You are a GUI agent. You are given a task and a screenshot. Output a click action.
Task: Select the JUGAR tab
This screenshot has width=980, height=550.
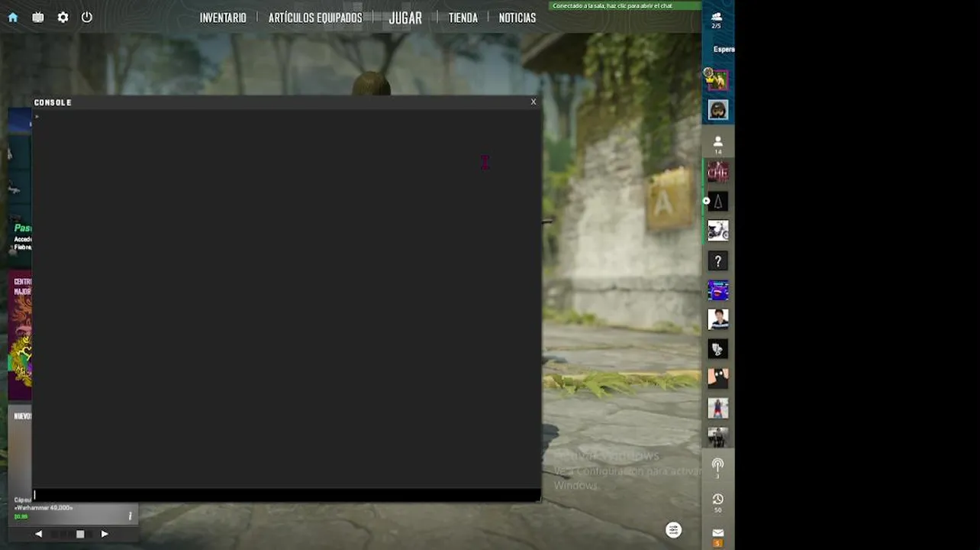[x=405, y=18]
